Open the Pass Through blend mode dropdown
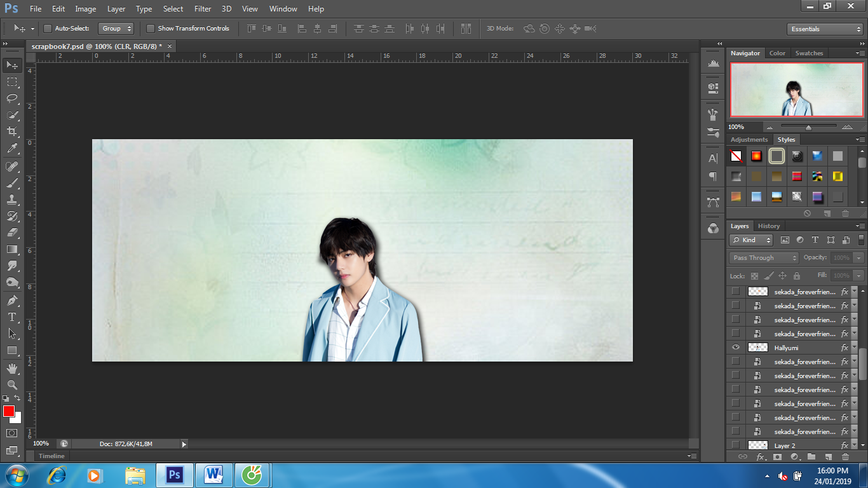The height and width of the screenshot is (488, 868). click(x=764, y=258)
